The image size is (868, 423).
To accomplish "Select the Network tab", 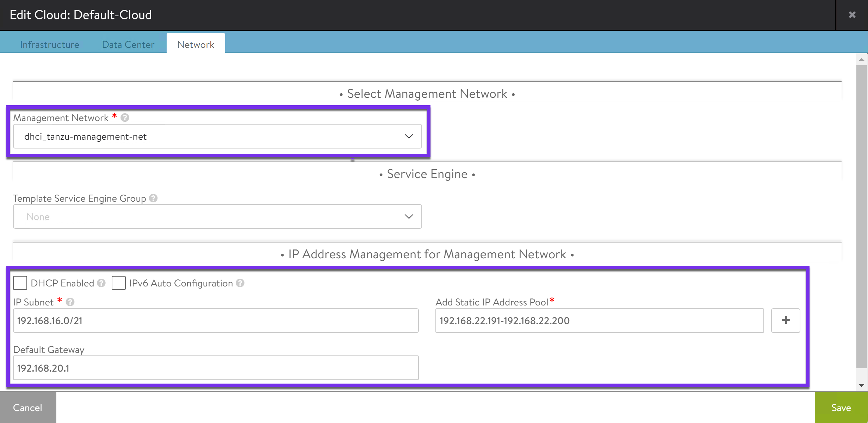I will tap(196, 45).
